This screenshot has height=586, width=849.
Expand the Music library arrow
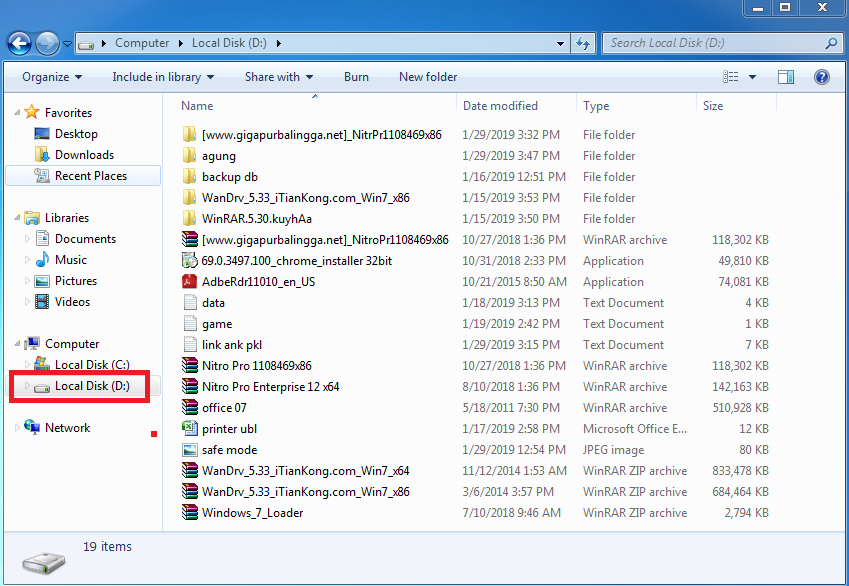pyautogui.click(x=27, y=260)
